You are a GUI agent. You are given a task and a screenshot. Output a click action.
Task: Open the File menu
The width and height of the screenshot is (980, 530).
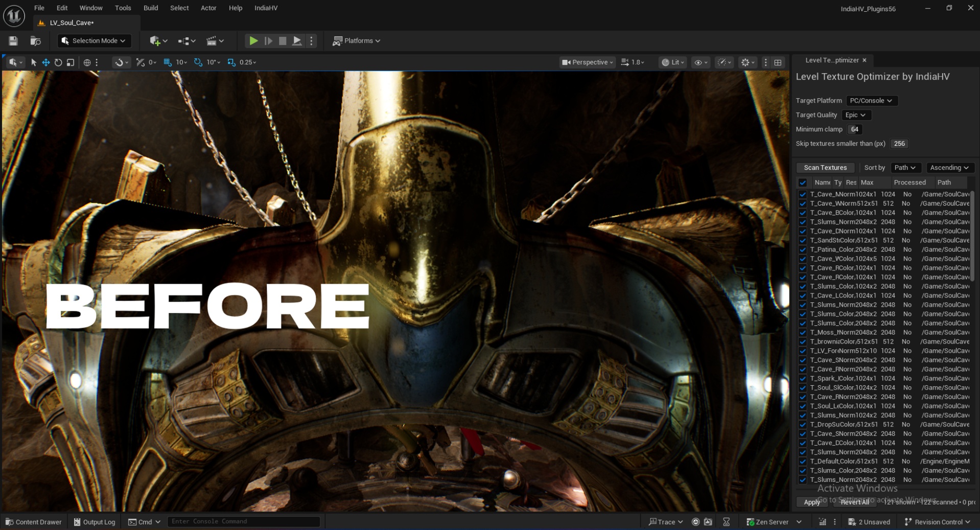(x=39, y=8)
